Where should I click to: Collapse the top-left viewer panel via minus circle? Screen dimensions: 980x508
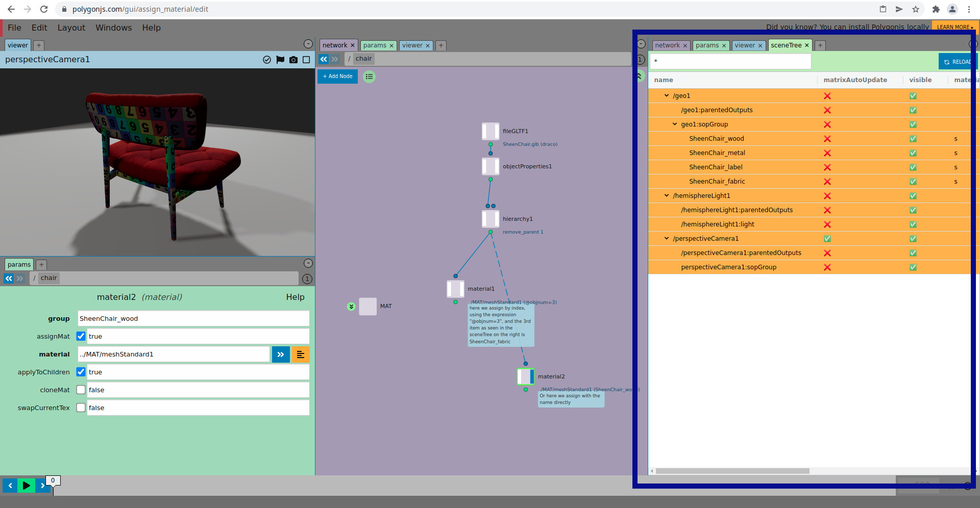point(308,44)
